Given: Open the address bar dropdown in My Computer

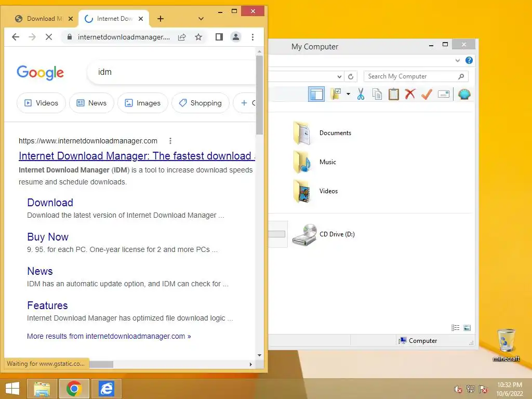Looking at the screenshot, I should [x=339, y=77].
